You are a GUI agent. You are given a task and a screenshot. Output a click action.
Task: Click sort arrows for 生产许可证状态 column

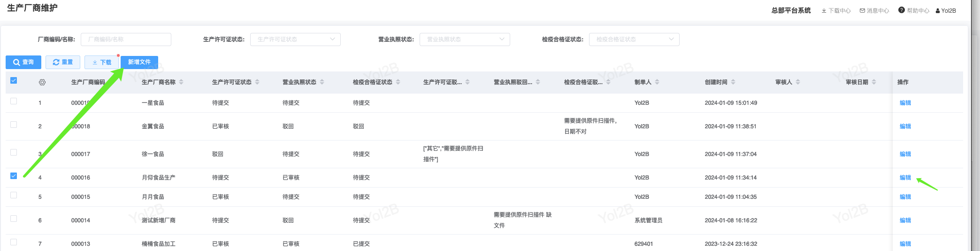tap(257, 82)
